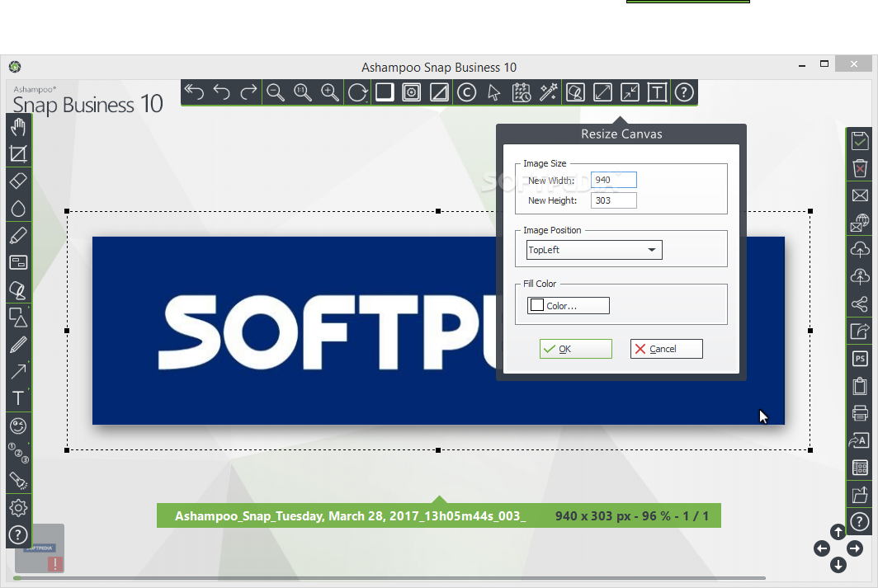The width and height of the screenshot is (878, 588).
Task: Print the capture
Action: point(860,413)
